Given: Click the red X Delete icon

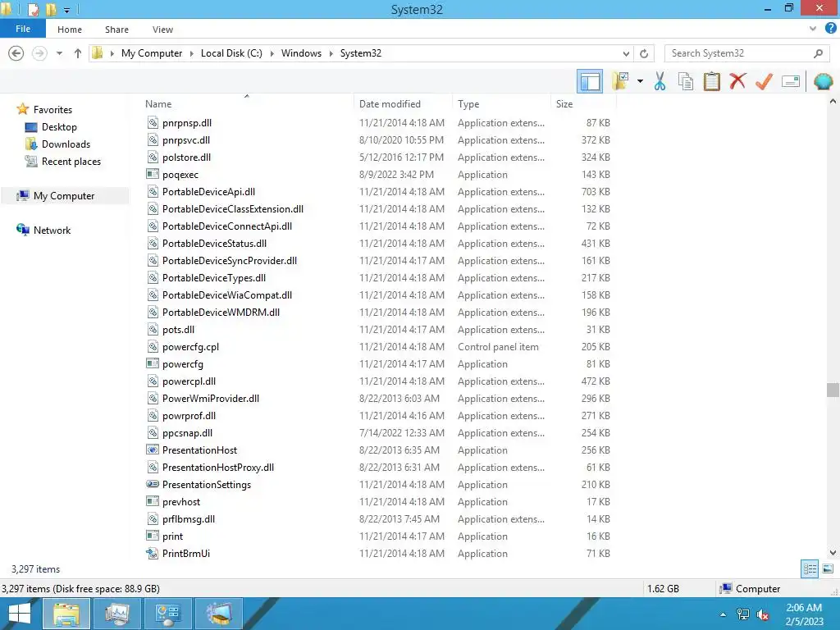Looking at the screenshot, I should [737, 81].
